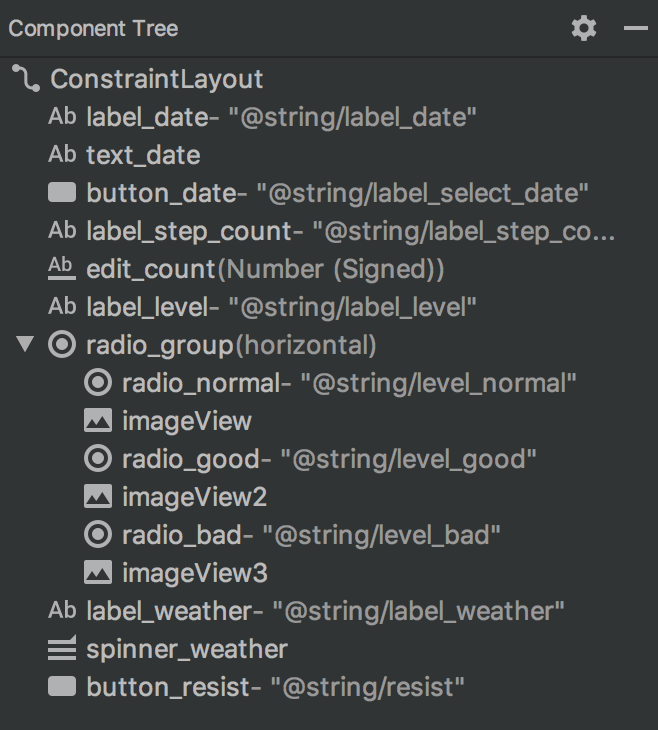Click the spinner icon beside spinner_weather
This screenshot has width=658, height=730.
tap(62, 648)
